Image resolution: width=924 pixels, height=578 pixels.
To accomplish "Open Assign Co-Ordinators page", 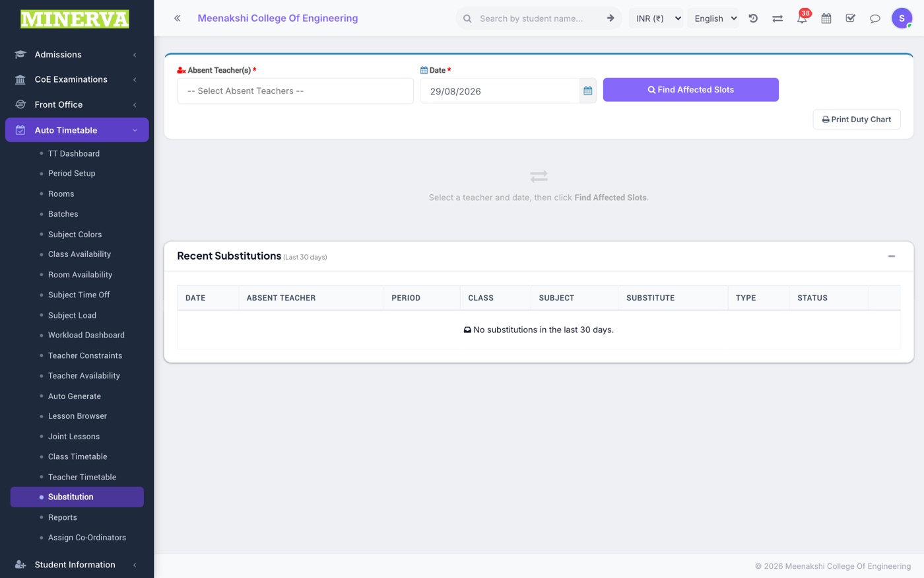I will coord(87,538).
